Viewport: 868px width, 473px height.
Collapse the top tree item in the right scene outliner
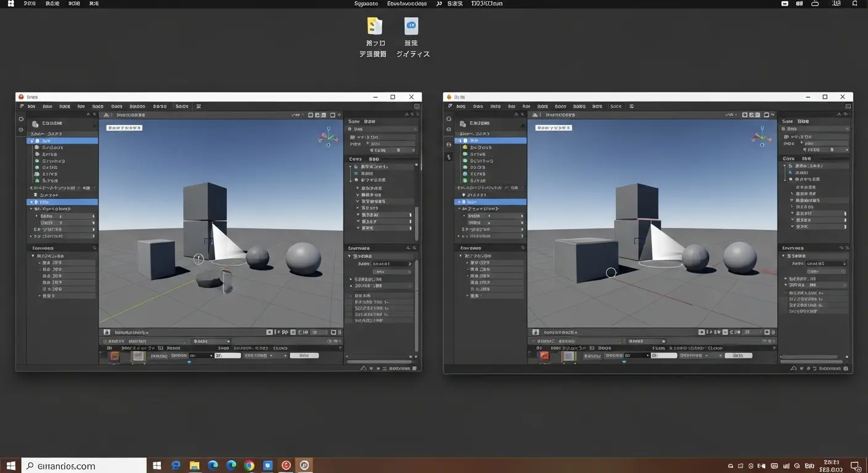[x=460, y=140]
